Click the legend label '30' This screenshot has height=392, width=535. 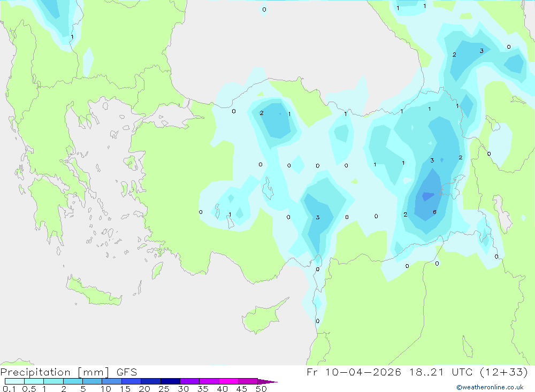pos(183,389)
